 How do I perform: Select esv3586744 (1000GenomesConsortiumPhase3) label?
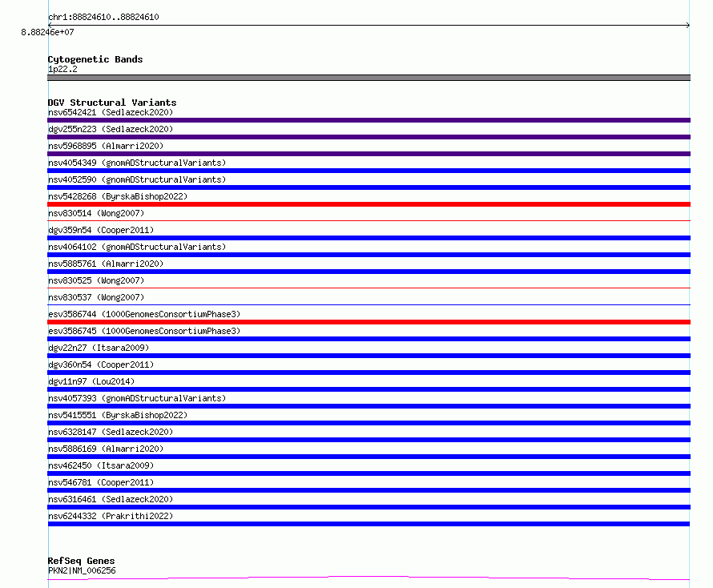coord(144,314)
